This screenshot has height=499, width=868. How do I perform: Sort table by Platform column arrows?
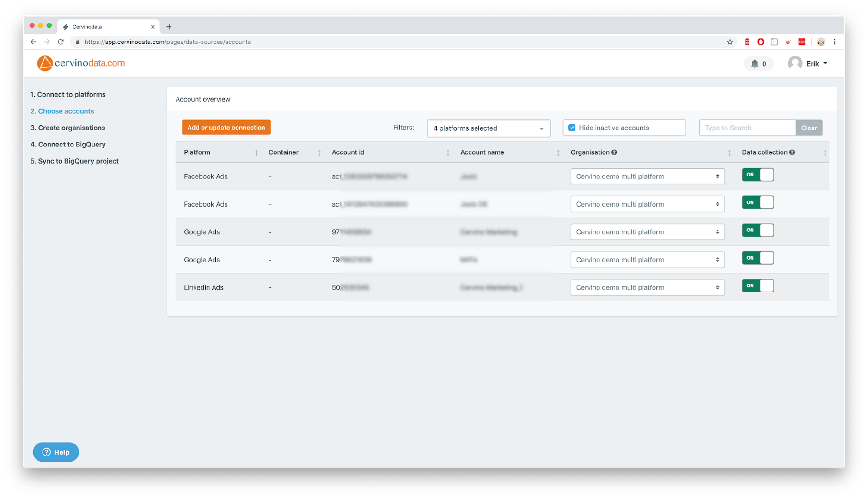pyautogui.click(x=256, y=153)
